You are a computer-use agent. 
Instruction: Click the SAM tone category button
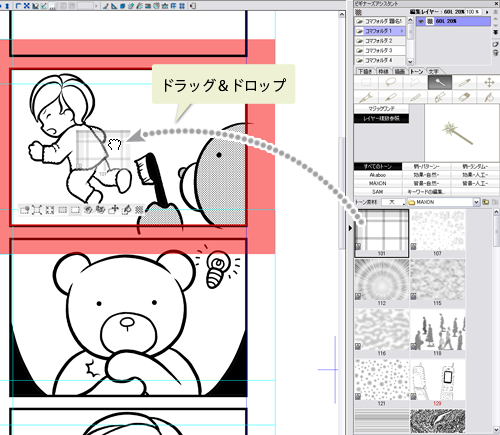[378, 192]
